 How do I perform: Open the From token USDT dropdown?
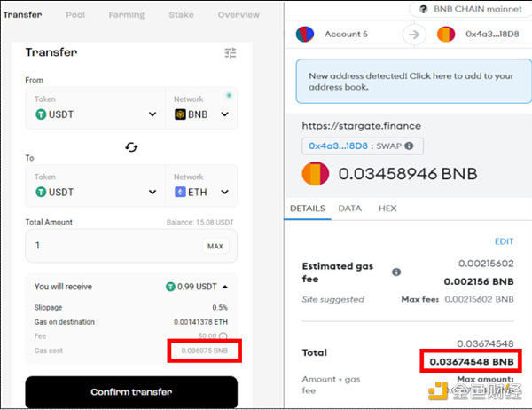[x=95, y=114]
